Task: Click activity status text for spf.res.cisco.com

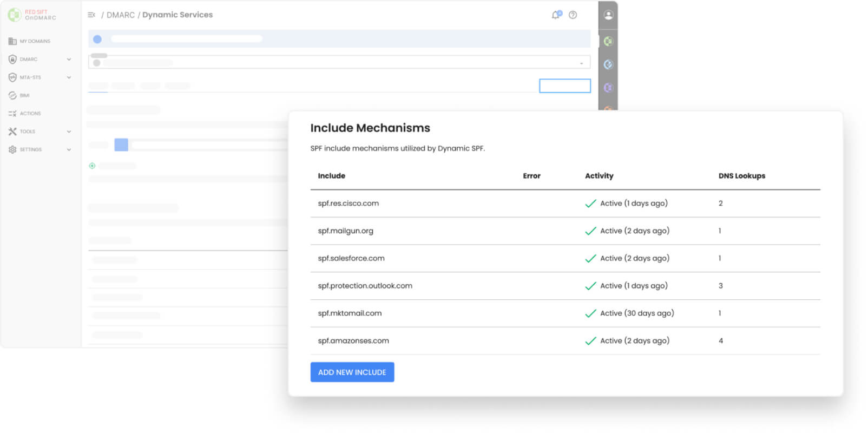Action: (634, 204)
